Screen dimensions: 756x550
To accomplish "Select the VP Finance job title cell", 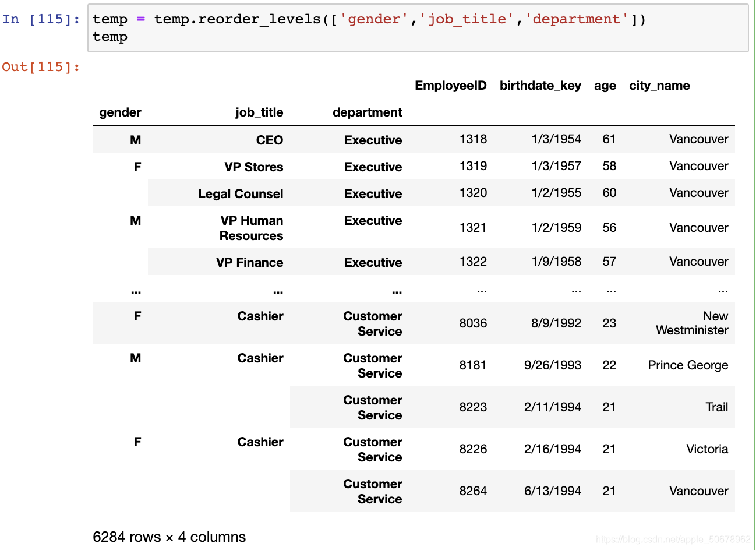I will [249, 262].
